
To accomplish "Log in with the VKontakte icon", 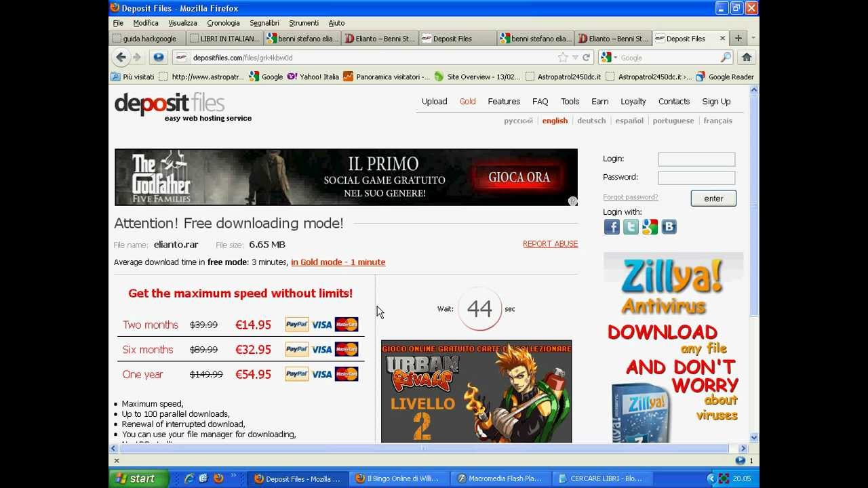I will [x=669, y=227].
